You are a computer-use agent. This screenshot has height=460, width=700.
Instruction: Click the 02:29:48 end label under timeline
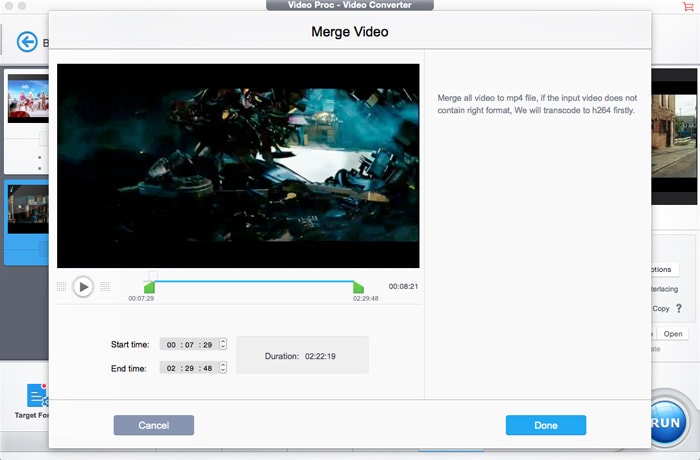tap(366, 298)
